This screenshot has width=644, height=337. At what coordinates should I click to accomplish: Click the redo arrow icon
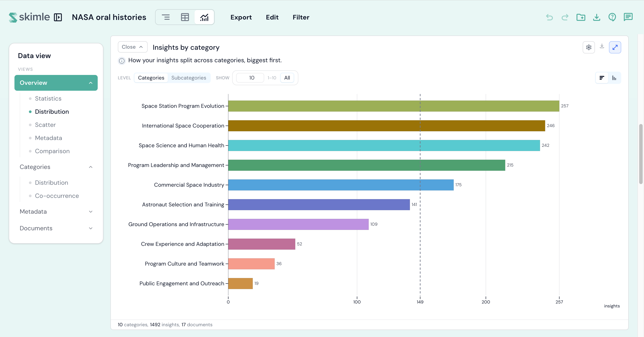[x=565, y=17]
